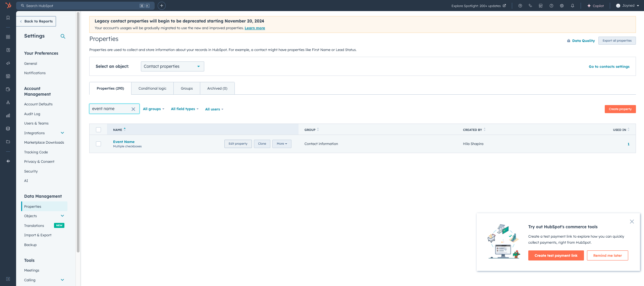
Task: Switch to the Archived (0) tab
Action: coord(217,88)
